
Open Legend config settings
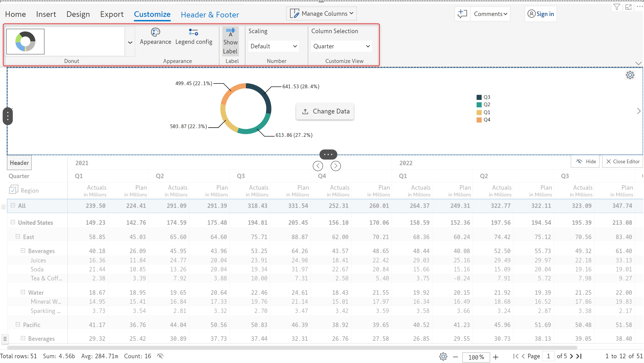194,32
